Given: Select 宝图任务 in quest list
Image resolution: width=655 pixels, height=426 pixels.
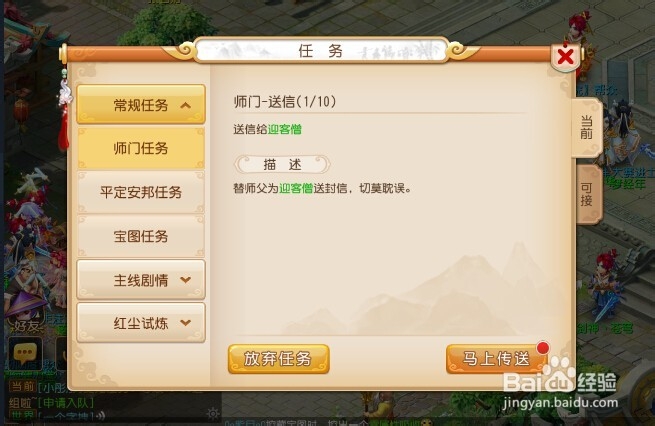Looking at the screenshot, I should (141, 236).
